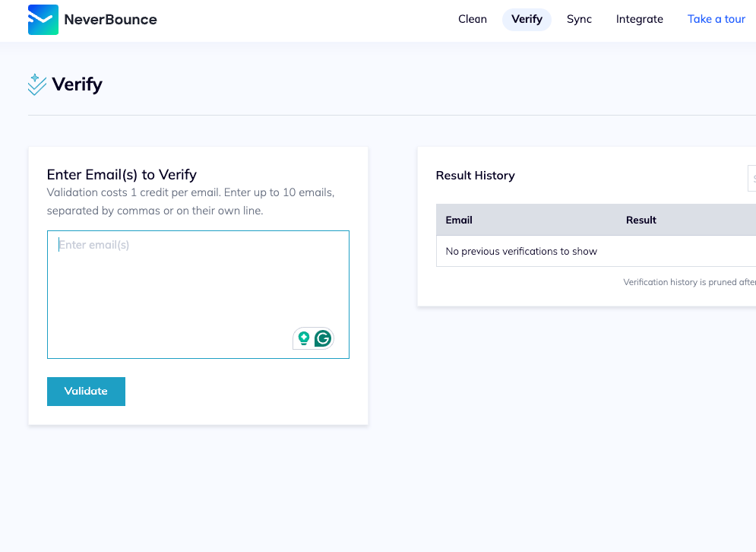Select the 'No previous verifications to show' row
Screen dimensions: 756x552
[521, 251]
